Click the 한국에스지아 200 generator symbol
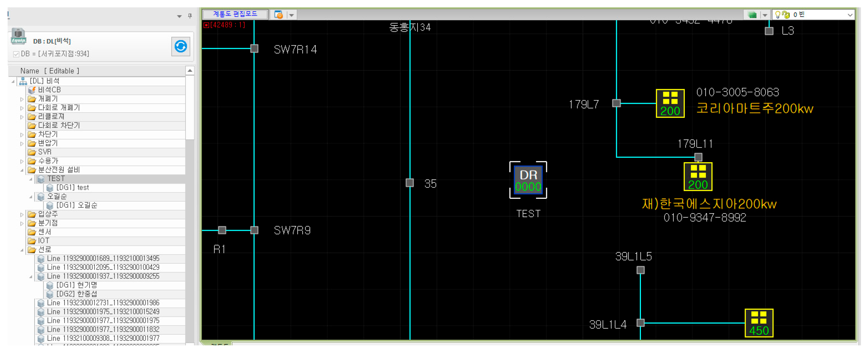 698,176
